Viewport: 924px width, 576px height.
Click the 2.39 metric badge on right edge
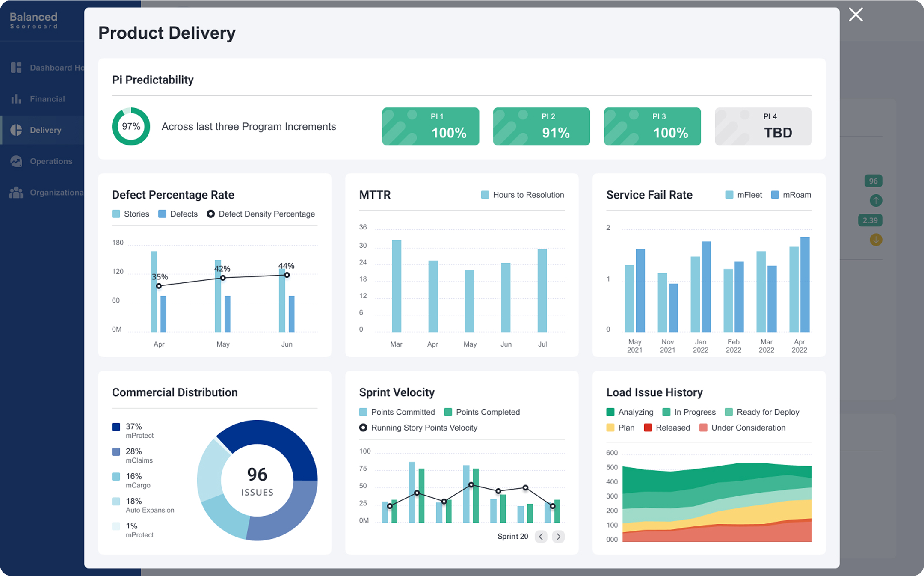pyautogui.click(x=870, y=220)
